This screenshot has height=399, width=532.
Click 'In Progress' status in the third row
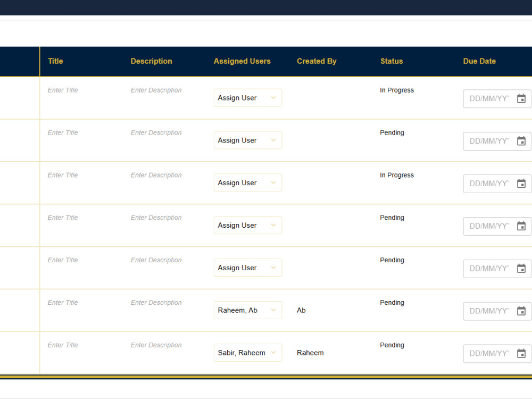(397, 174)
